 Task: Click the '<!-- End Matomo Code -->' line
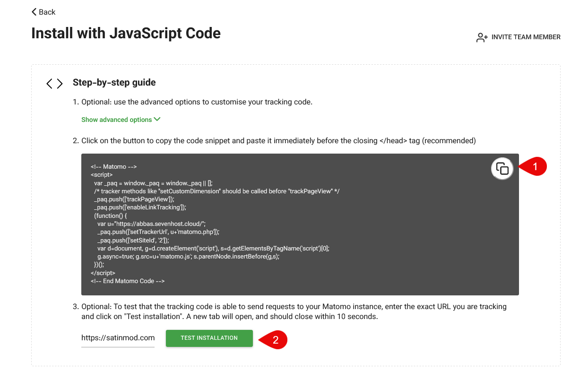pos(128,281)
